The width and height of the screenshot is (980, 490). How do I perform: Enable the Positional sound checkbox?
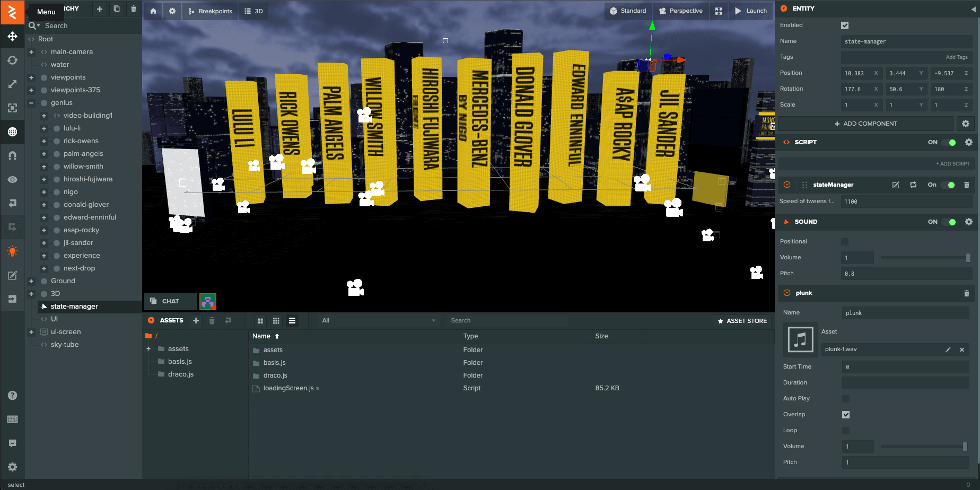[845, 242]
